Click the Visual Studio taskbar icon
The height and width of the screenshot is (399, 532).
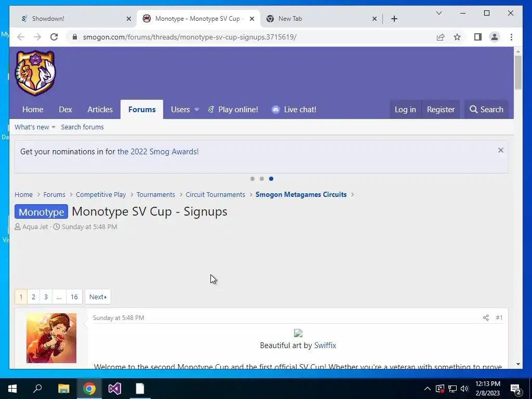click(115, 389)
